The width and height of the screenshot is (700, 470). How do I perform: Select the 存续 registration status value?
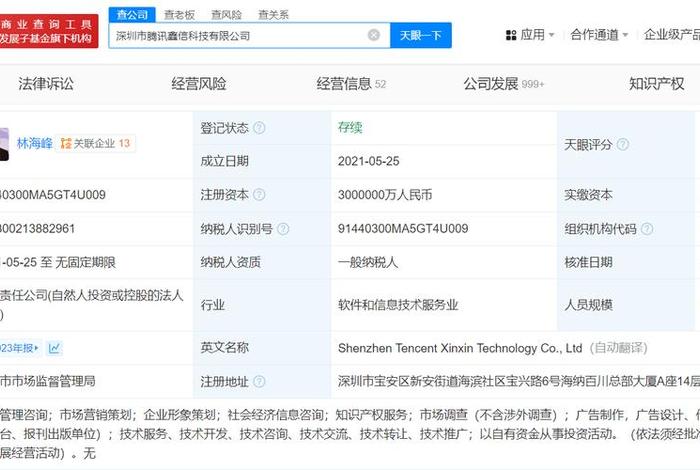[350, 128]
